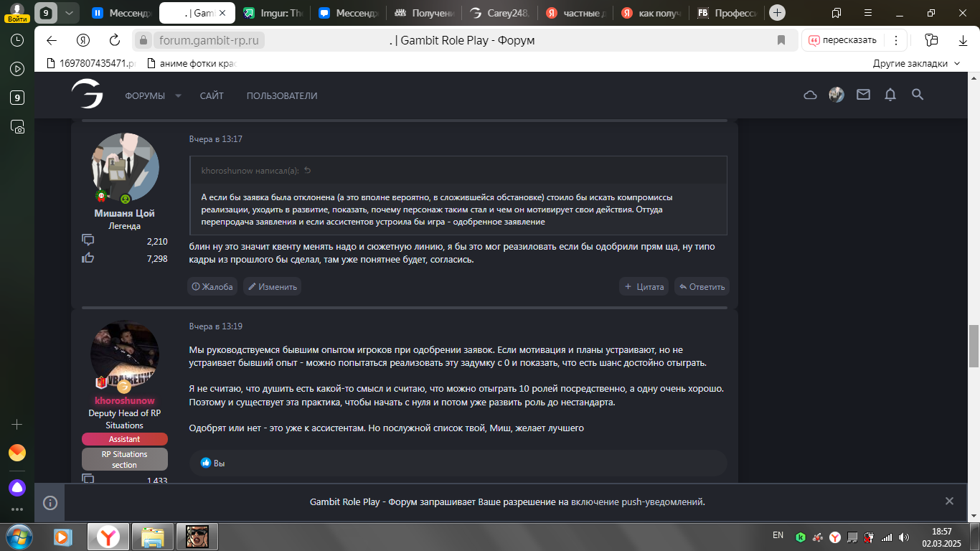Open browser history clock icon in sidebar
The height and width of the screenshot is (551, 980).
17,40
